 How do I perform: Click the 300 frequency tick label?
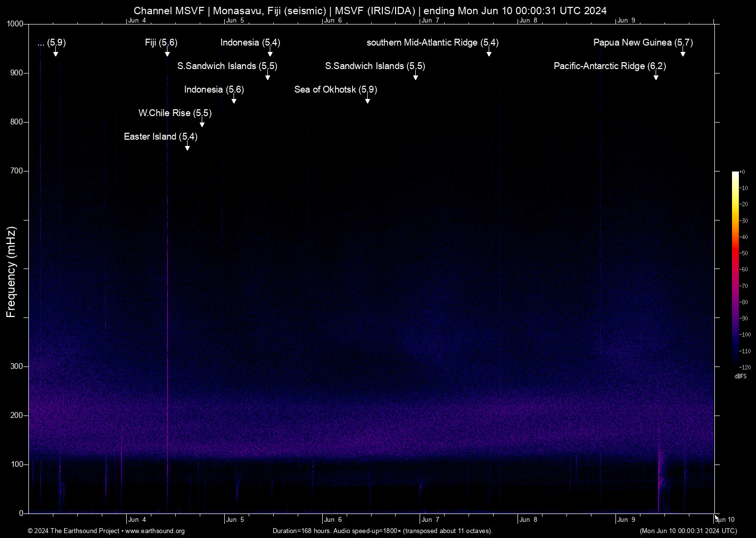click(x=17, y=367)
